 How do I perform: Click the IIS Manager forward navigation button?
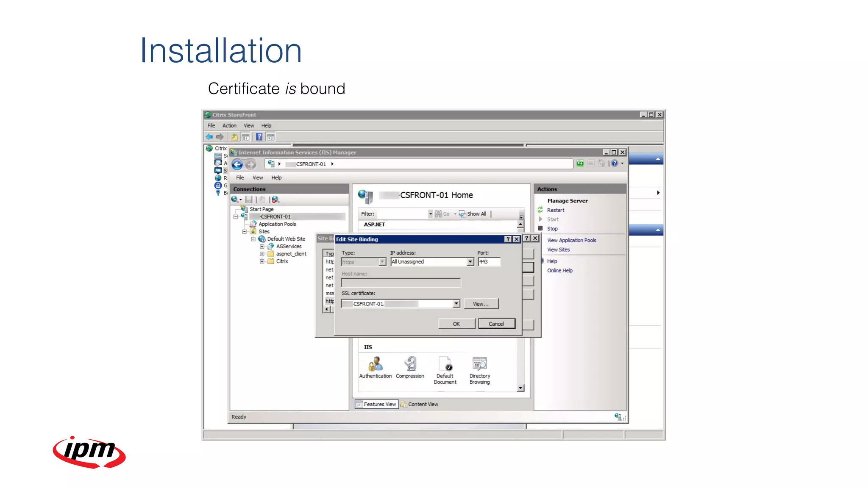(x=250, y=164)
